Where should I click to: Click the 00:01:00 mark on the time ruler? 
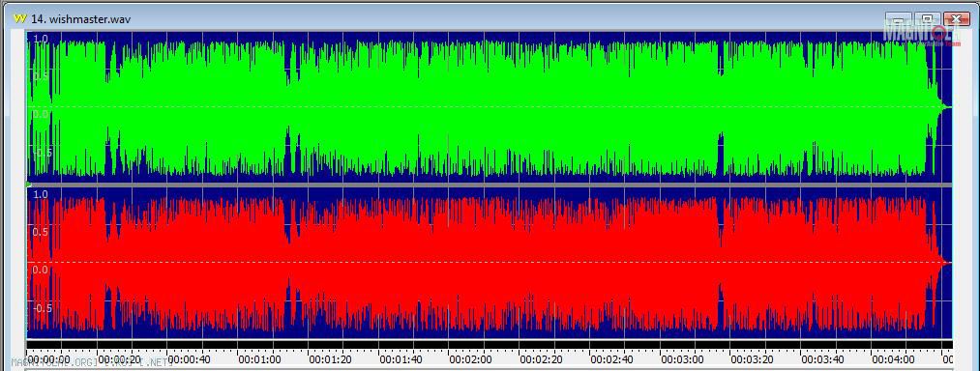click(x=260, y=359)
